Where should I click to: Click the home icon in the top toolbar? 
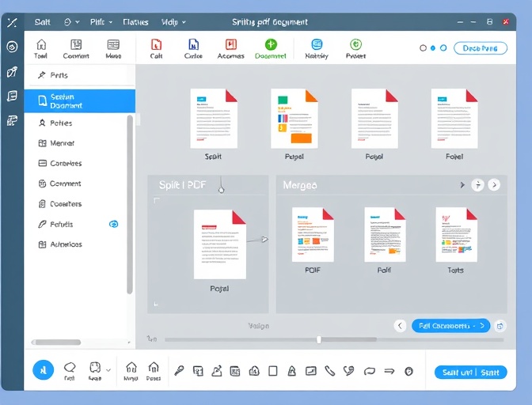[41, 45]
